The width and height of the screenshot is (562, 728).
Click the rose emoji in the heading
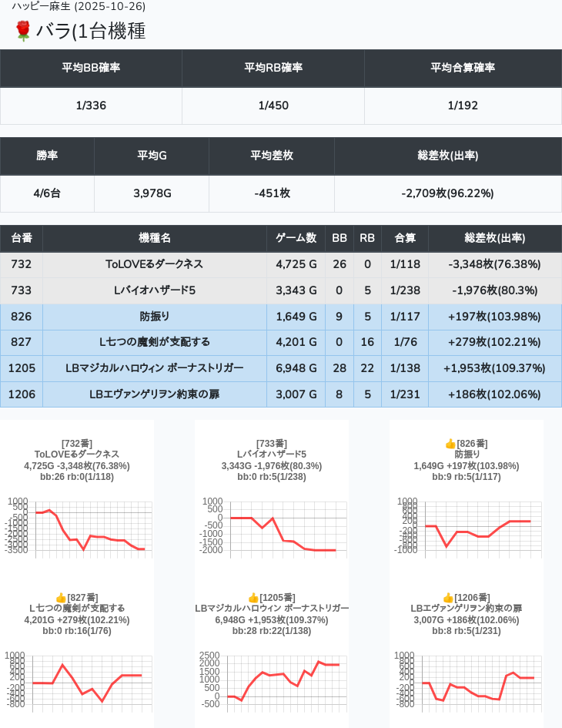click(x=23, y=31)
